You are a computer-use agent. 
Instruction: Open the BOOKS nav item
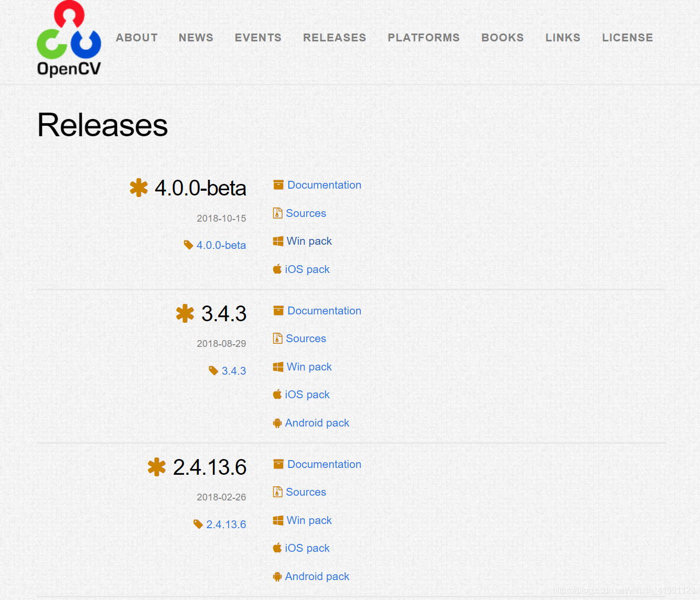(x=502, y=38)
